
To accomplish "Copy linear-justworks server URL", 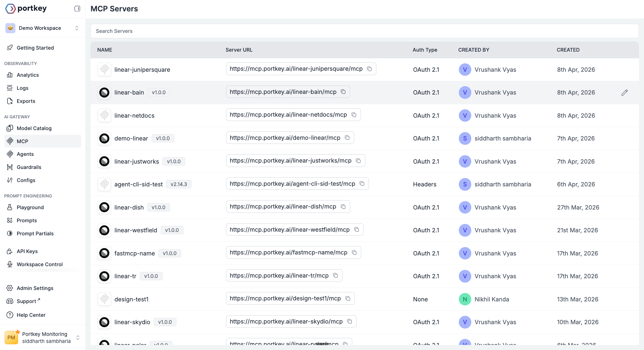I will (358, 161).
